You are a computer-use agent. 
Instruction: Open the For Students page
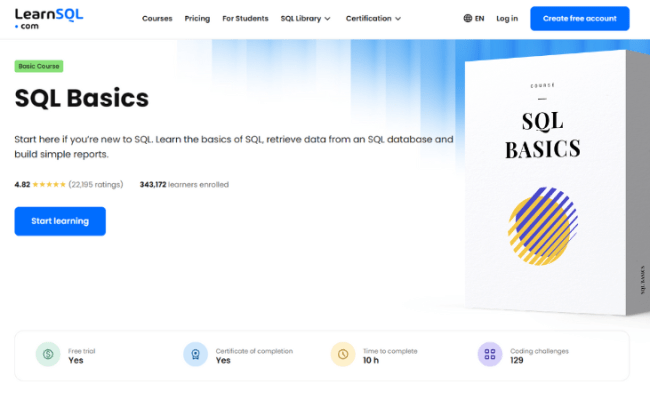(x=245, y=19)
